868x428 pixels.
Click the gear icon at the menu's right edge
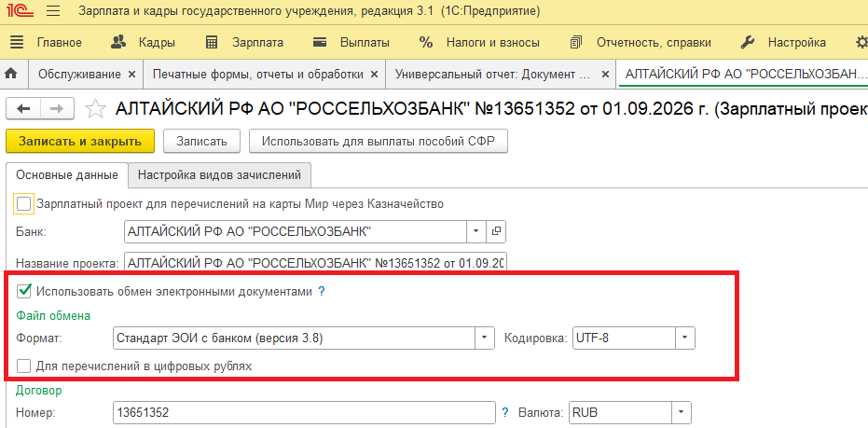coord(861,43)
